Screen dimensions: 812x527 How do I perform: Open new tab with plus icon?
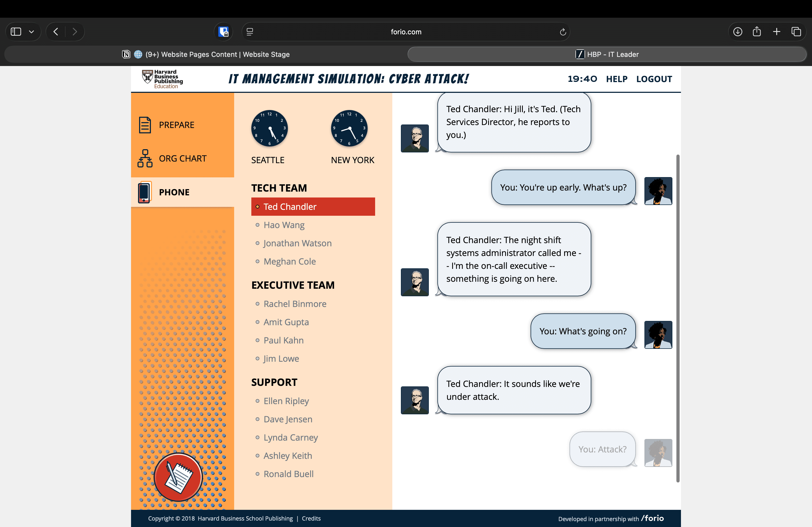tap(777, 32)
